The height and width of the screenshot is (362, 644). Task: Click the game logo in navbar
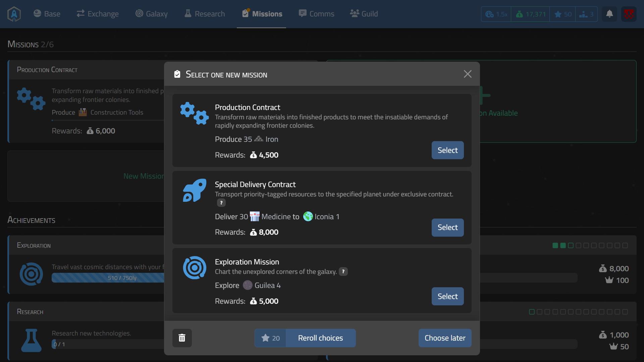14,14
